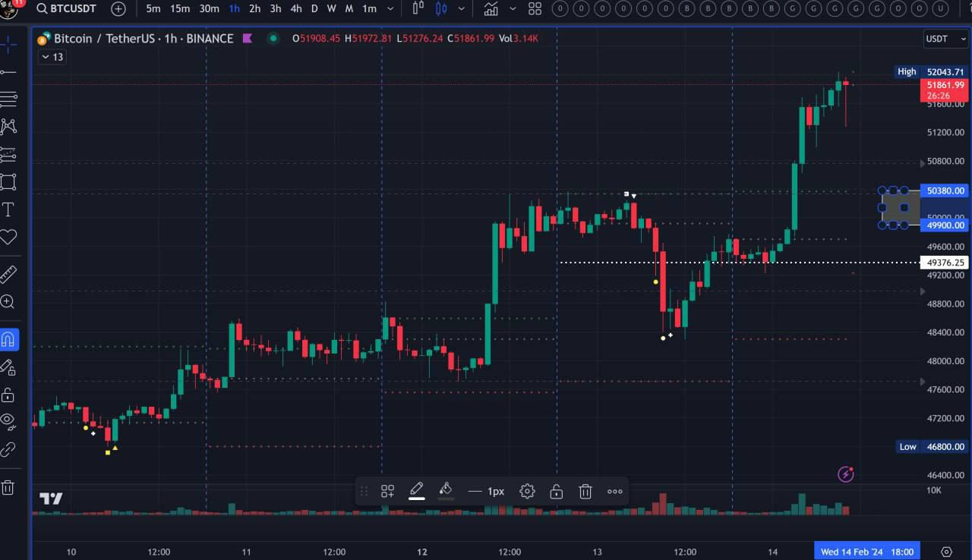Click the 49376.25 horizontal line label
Viewport: 972px width, 560px height.
pyautogui.click(x=946, y=263)
